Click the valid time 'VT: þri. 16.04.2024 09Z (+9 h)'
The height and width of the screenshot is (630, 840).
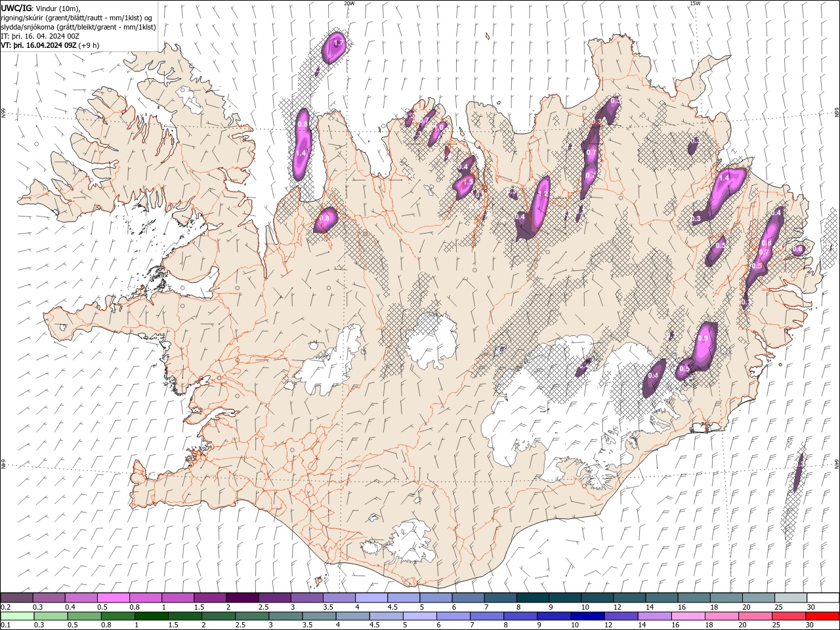click(51, 45)
